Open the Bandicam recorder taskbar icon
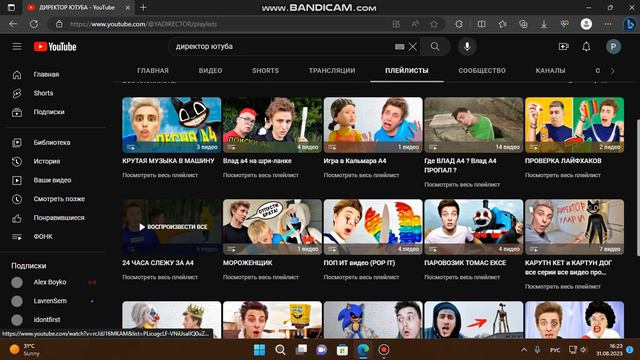 [384, 350]
